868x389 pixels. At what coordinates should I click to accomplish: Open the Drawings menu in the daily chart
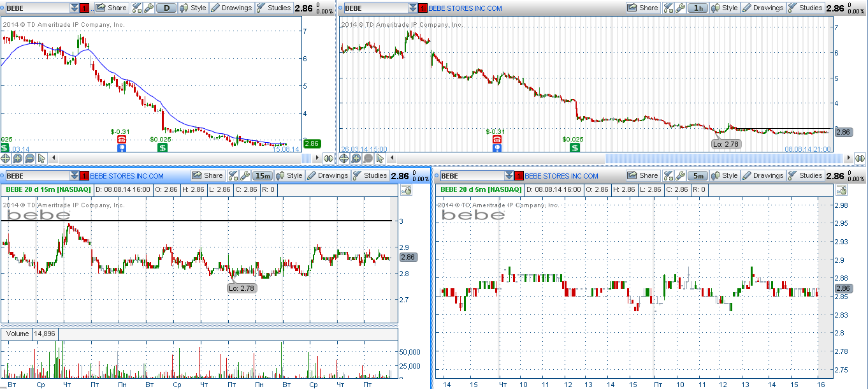click(232, 8)
